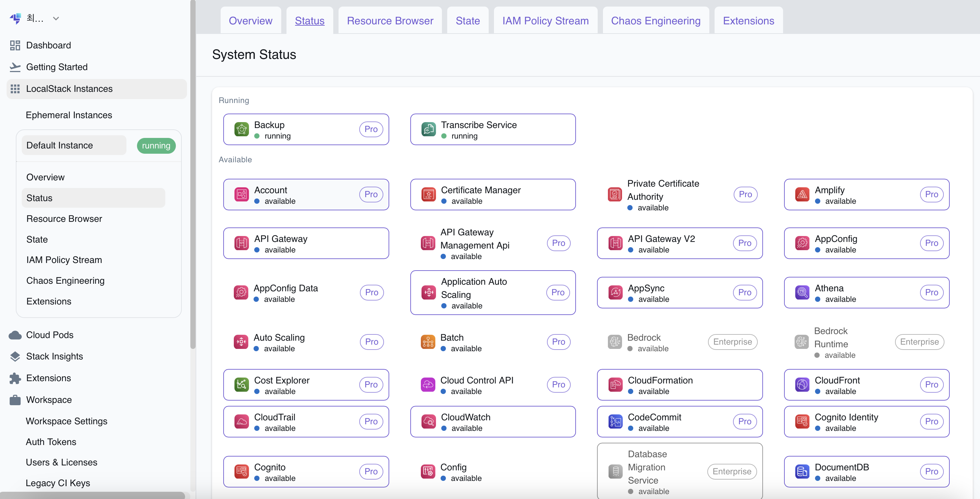
Task: Switch to the Overview tab
Action: click(x=250, y=20)
